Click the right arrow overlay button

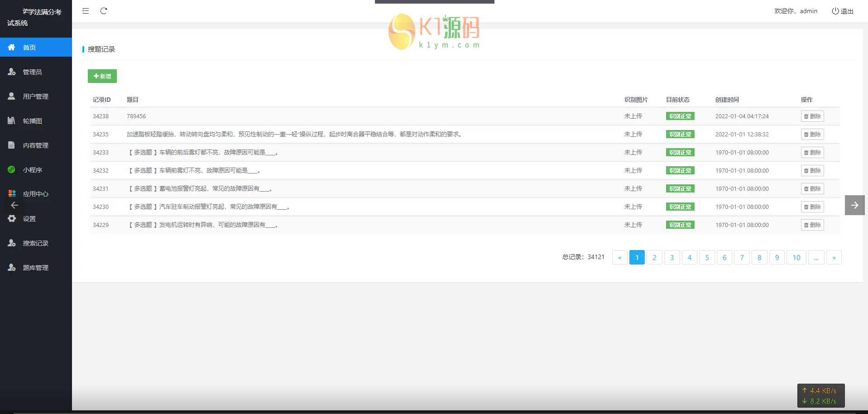pos(855,205)
